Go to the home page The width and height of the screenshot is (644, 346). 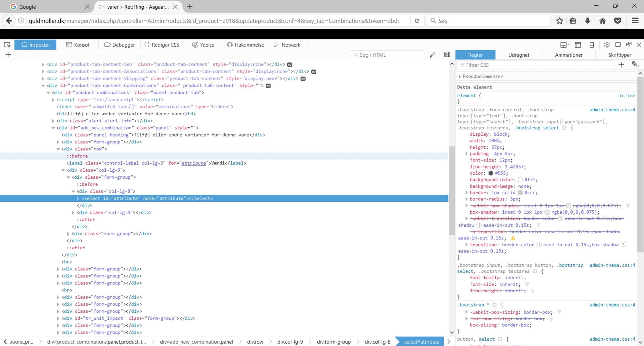pos(602,21)
